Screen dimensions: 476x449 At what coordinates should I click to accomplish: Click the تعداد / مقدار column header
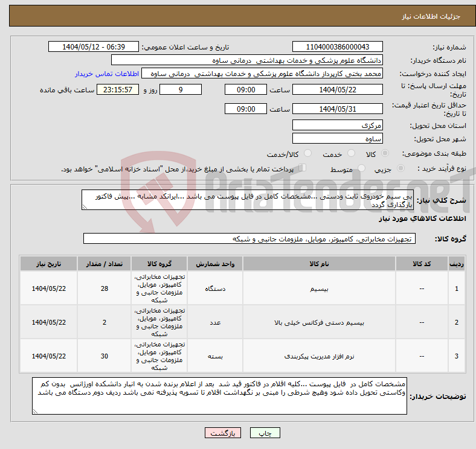[x=104, y=264]
